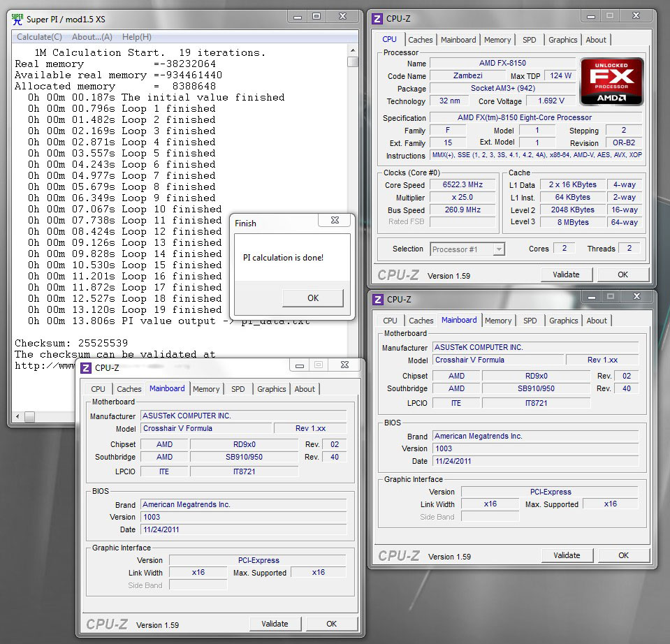
Task: Open About tab in top-right CPU-Z window
Action: pos(596,40)
